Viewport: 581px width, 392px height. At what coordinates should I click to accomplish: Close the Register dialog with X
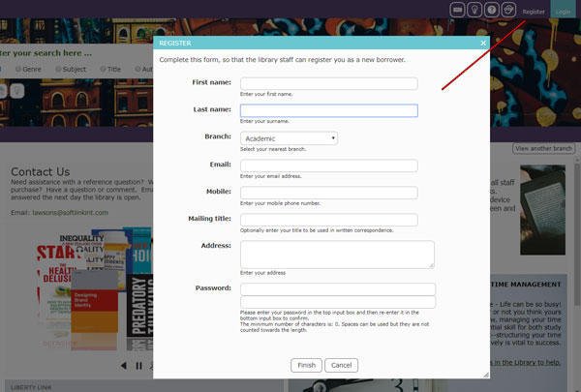pyautogui.click(x=483, y=43)
